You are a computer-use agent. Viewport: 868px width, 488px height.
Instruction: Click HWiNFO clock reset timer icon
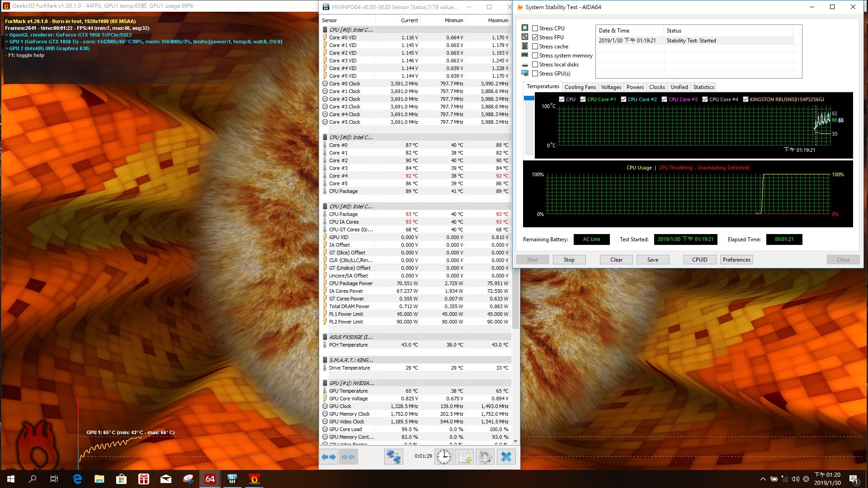(x=443, y=457)
